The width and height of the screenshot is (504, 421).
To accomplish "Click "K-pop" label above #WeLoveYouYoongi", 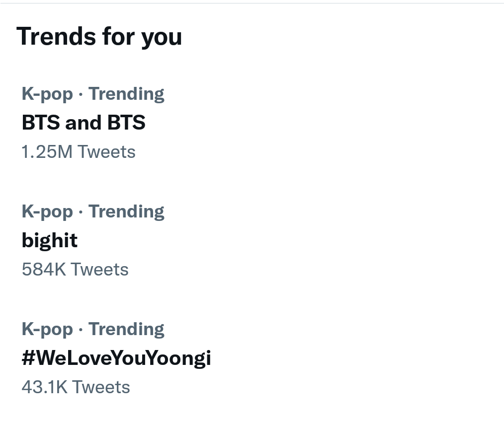I will click(x=47, y=329).
